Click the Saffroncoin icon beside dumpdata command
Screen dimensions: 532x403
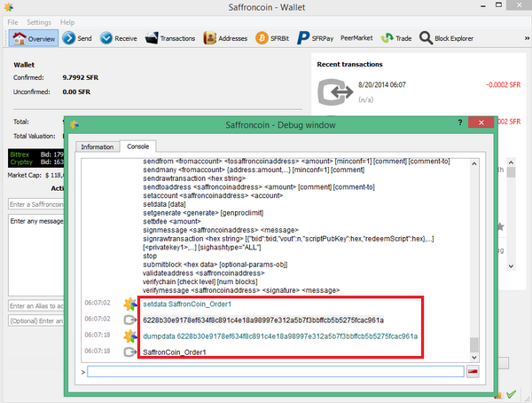(x=130, y=336)
